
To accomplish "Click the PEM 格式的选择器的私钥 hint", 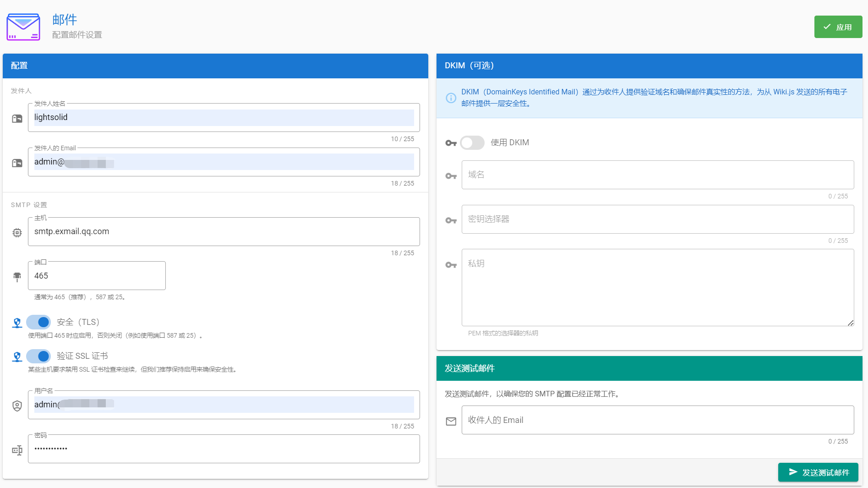I will coord(503,333).
